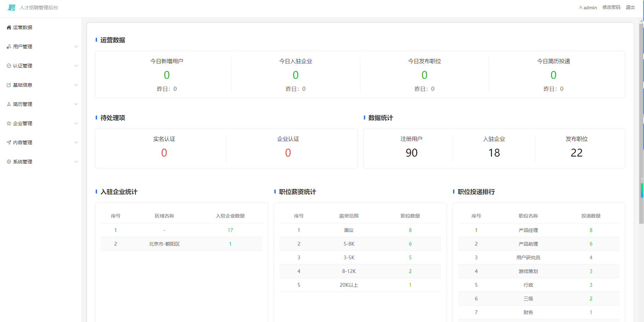Screen dimensions: 644x322
Task: Click the user management sidebar icon
Action: [9, 47]
